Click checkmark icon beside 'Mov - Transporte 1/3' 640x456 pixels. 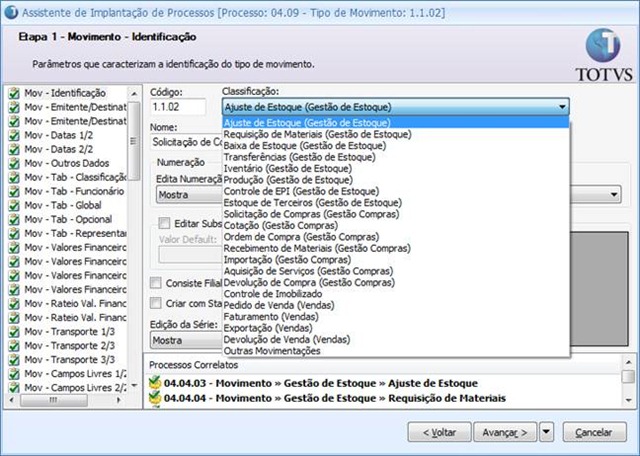click(14, 331)
